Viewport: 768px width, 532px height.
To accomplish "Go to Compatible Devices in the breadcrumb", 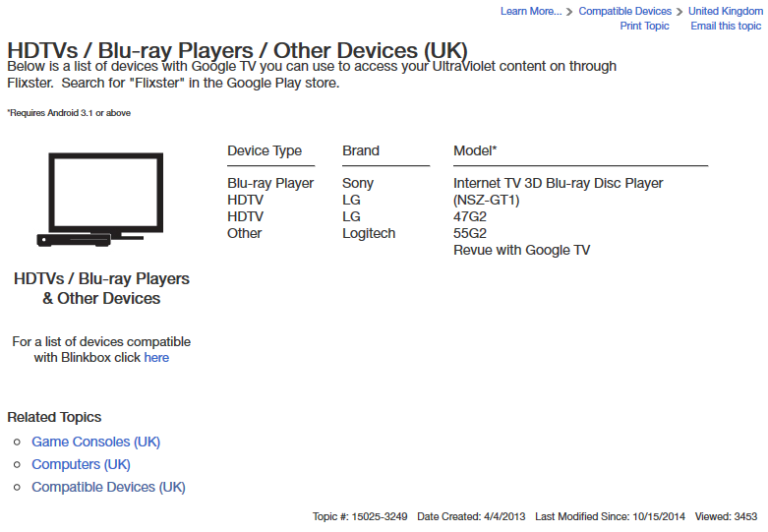I will [x=624, y=11].
